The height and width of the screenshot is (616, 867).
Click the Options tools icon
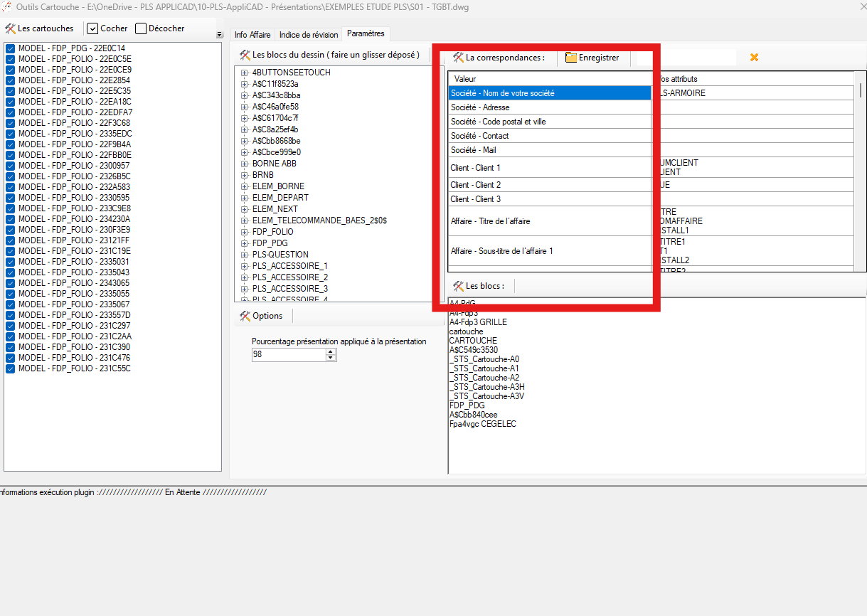pyautogui.click(x=245, y=316)
